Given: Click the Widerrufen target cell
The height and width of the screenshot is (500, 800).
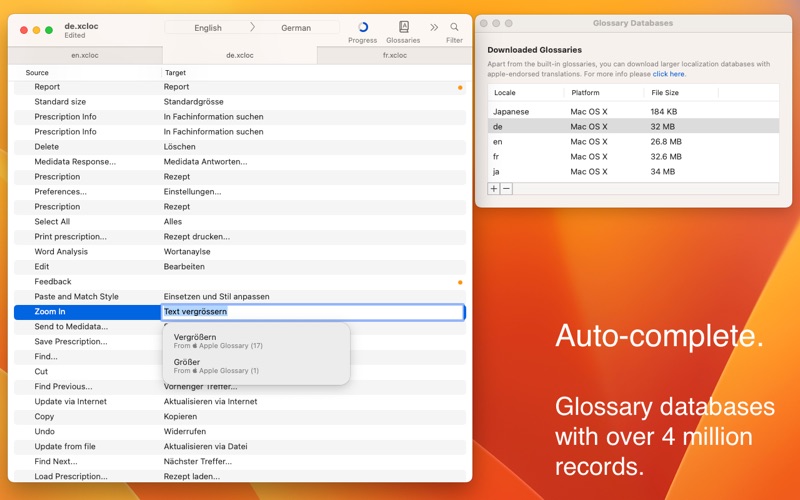Looking at the screenshot, I should pyautogui.click(x=184, y=432).
